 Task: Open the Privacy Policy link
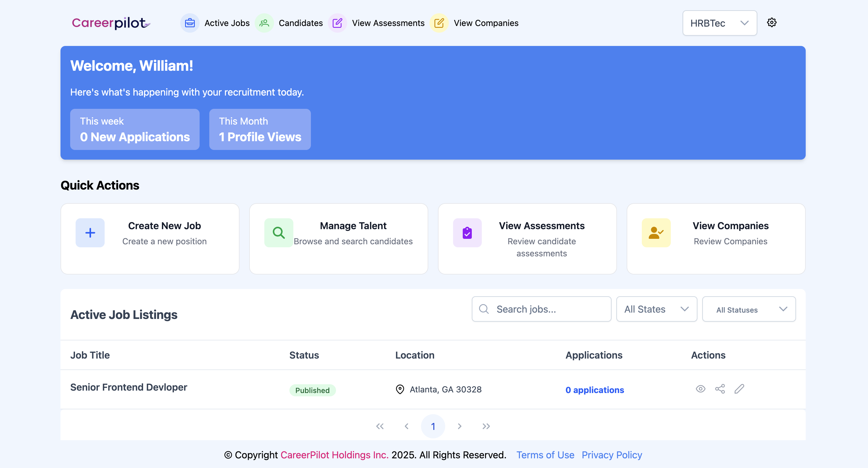pyautogui.click(x=612, y=455)
